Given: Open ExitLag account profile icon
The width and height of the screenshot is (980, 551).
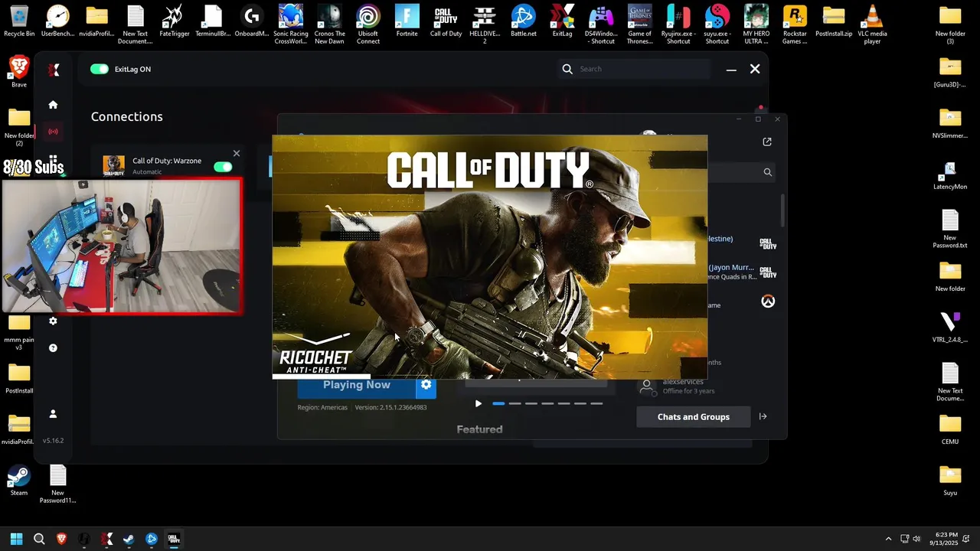Looking at the screenshot, I should pos(53,414).
